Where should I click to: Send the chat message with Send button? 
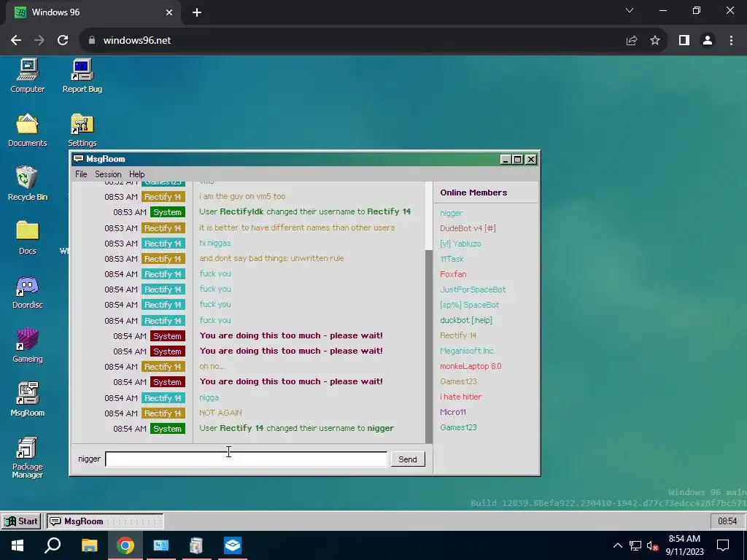click(407, 459)
